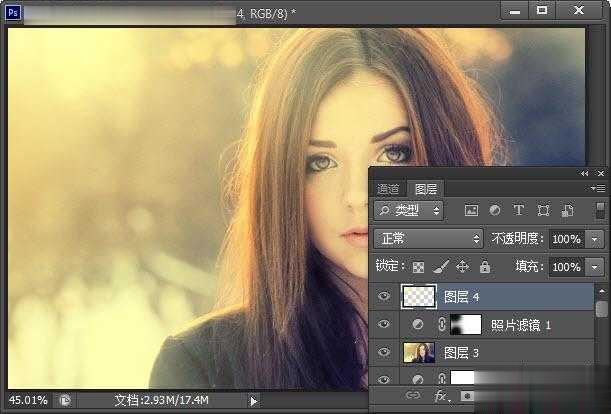Collapse the panel with double-arrow icon
This screenshot has width=611, height=414.
click(x=585, y=173)
